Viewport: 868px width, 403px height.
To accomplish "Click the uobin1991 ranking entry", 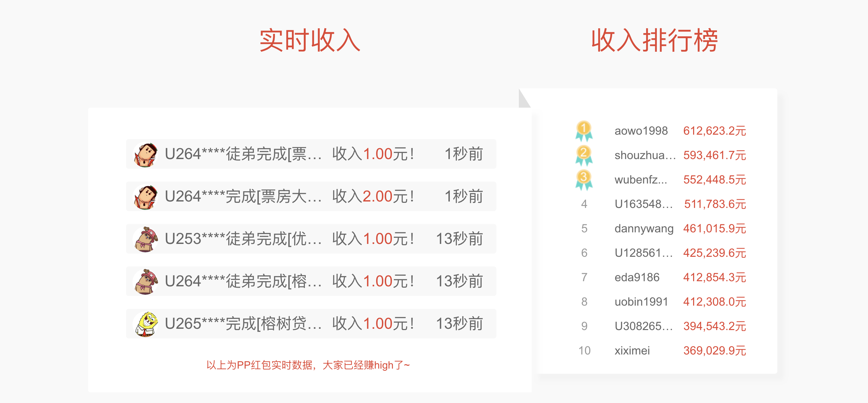I will (x=641, y=301).
